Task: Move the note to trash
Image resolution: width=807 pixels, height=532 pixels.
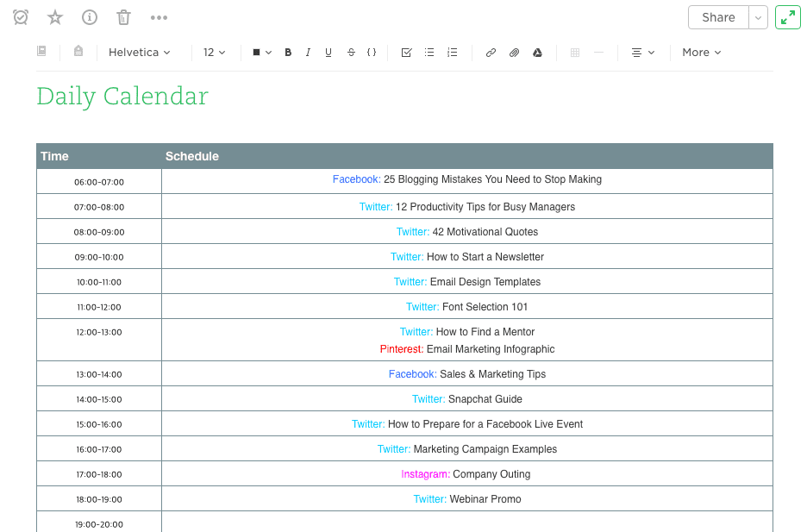Action: (123, 17)
